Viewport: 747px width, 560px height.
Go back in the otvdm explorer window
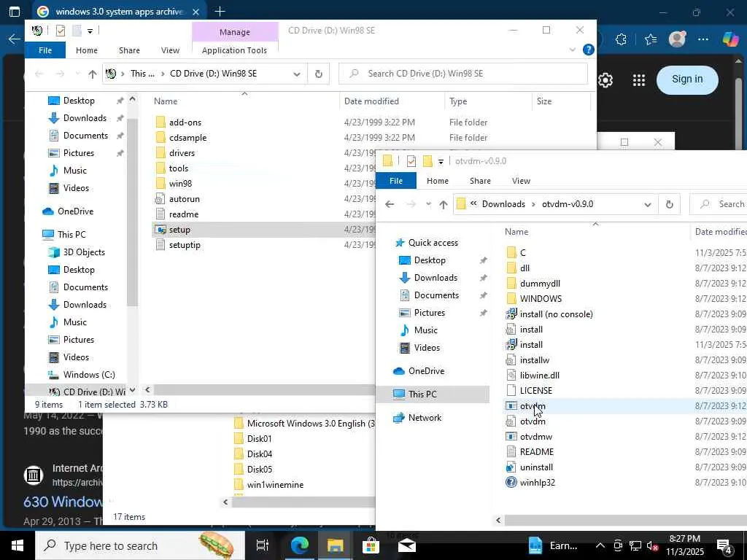(x=390, y=204)
